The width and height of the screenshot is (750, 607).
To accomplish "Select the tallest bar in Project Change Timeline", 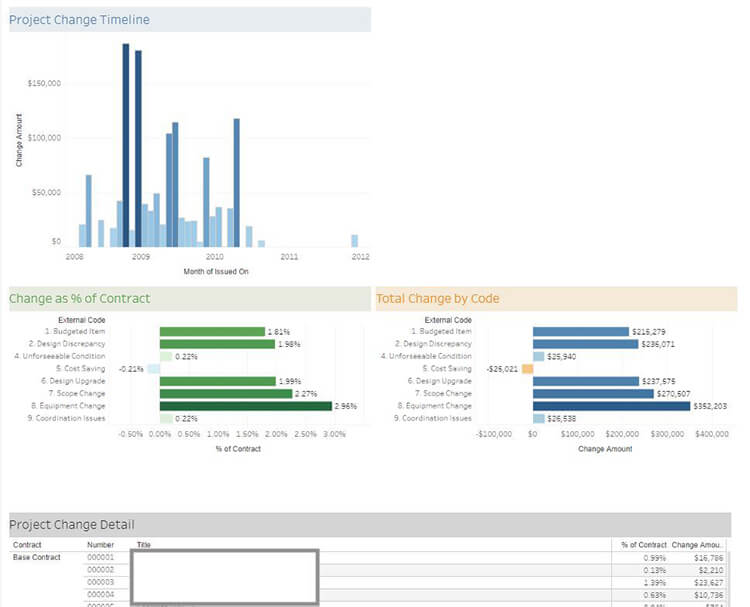I will pos(126,145).
